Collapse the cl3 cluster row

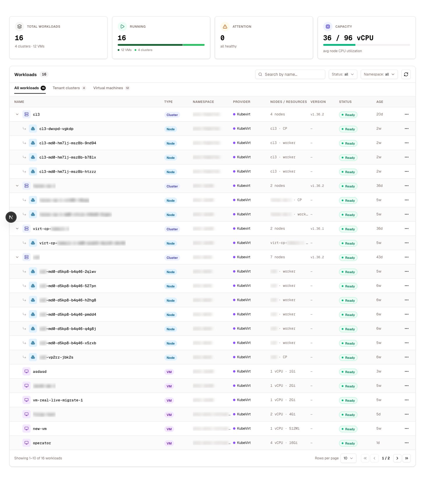tap(17, 114)
